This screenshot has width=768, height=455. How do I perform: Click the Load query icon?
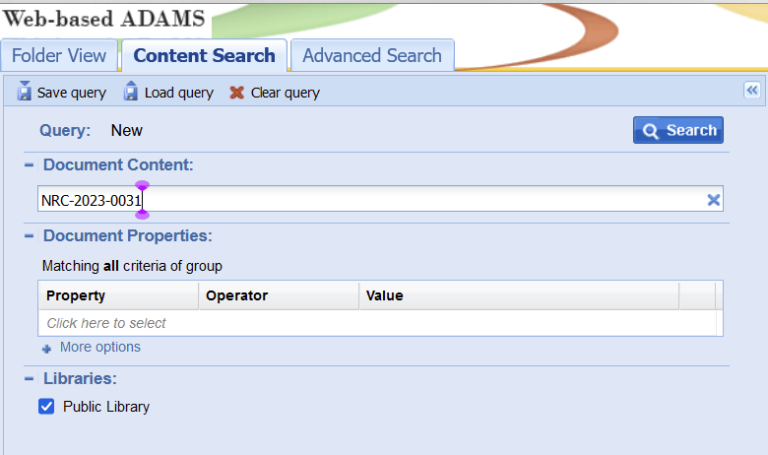pos(131,92)
